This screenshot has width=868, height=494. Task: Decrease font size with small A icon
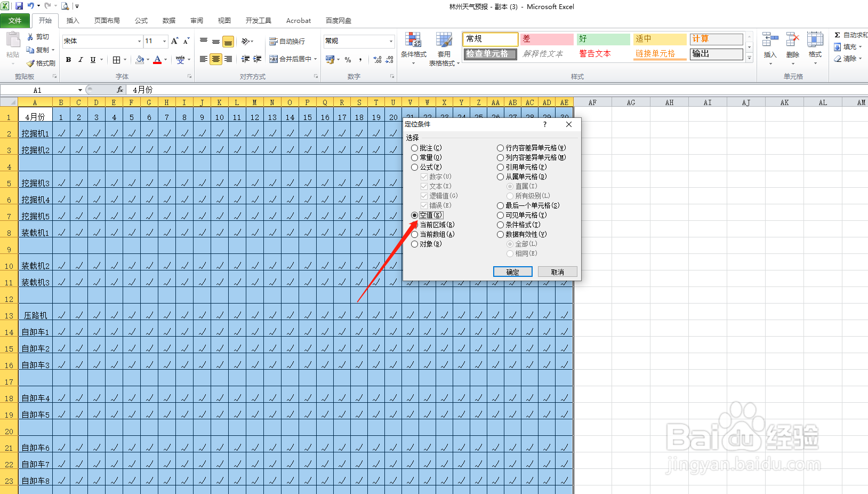pos(186,41)
